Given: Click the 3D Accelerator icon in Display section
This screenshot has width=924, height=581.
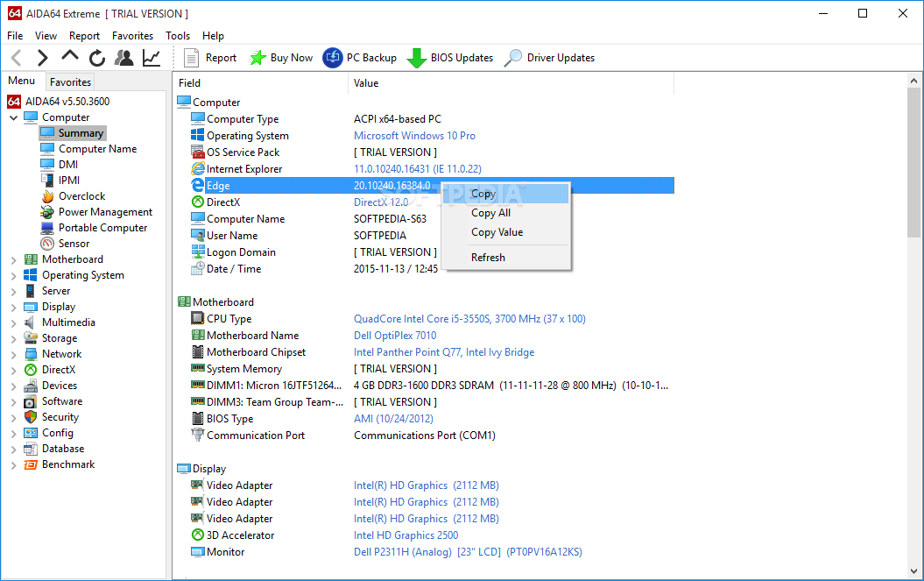Looking at the screenshot, I should 198,535.
